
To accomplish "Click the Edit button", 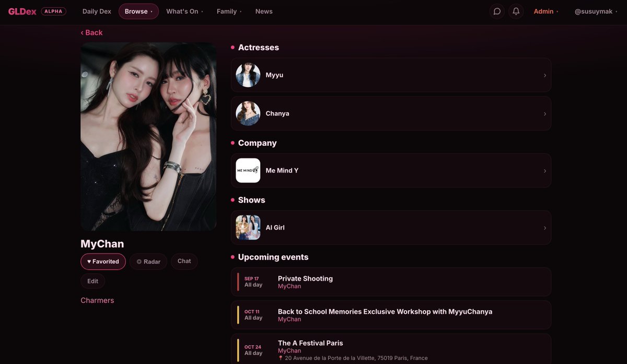I will pos(92,281).
